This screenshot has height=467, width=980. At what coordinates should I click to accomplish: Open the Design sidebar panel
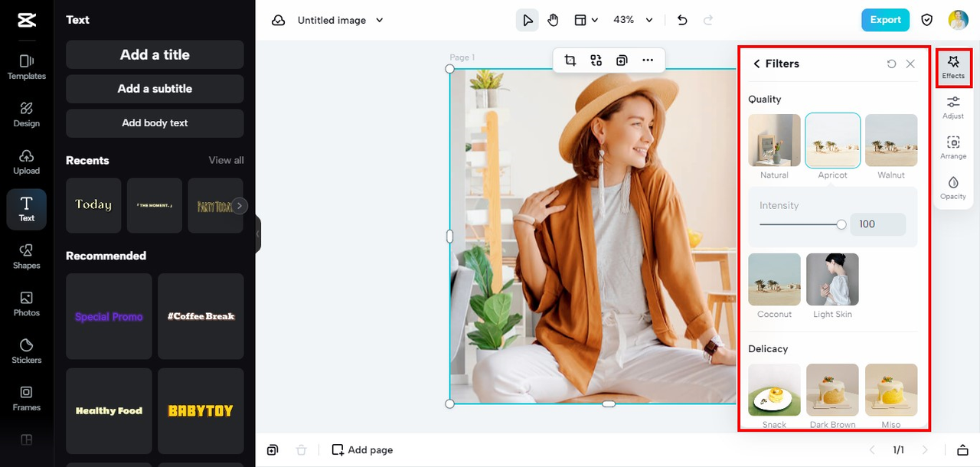[x=27, y=115]
